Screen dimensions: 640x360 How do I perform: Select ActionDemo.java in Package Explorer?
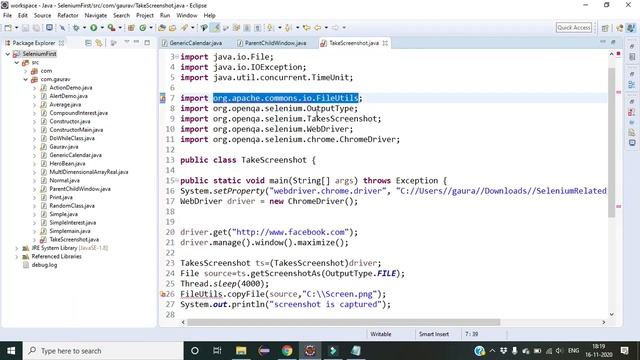click(71, 88)
